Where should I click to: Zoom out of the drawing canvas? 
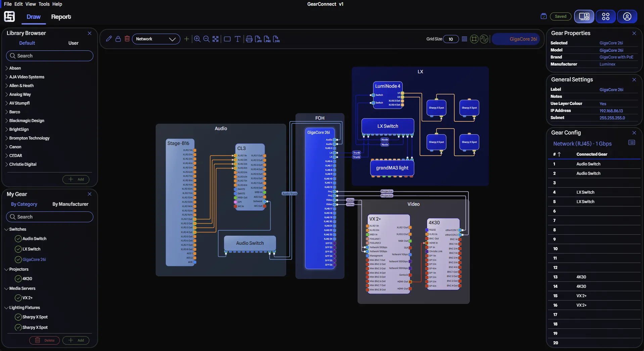click(x=206, y=39)
